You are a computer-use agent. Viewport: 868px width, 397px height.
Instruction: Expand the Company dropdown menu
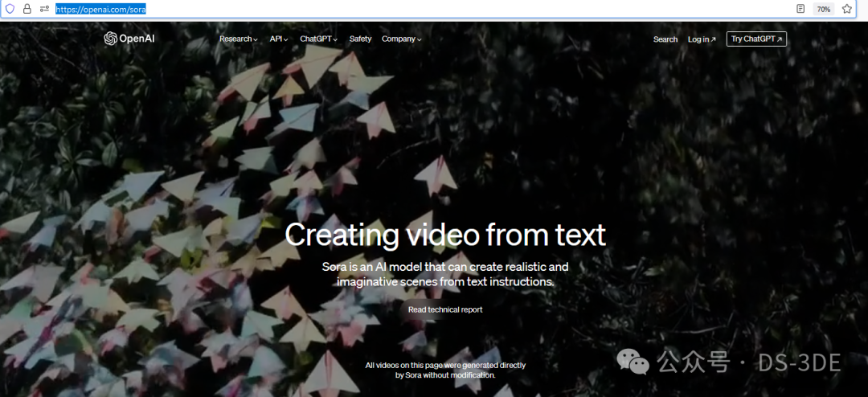(x=402, y=39)
